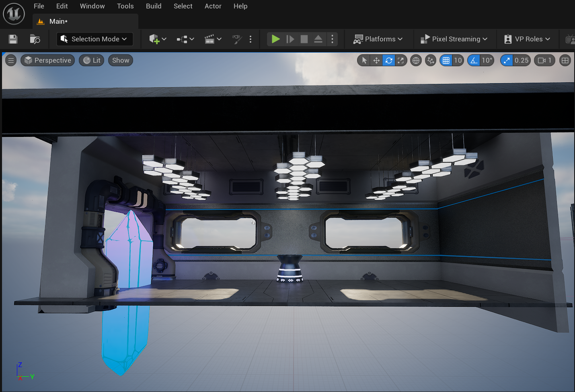Toggle rotation angle snapping
The width and height of the screenshot is (575, 392).
(x=474, y=60)
